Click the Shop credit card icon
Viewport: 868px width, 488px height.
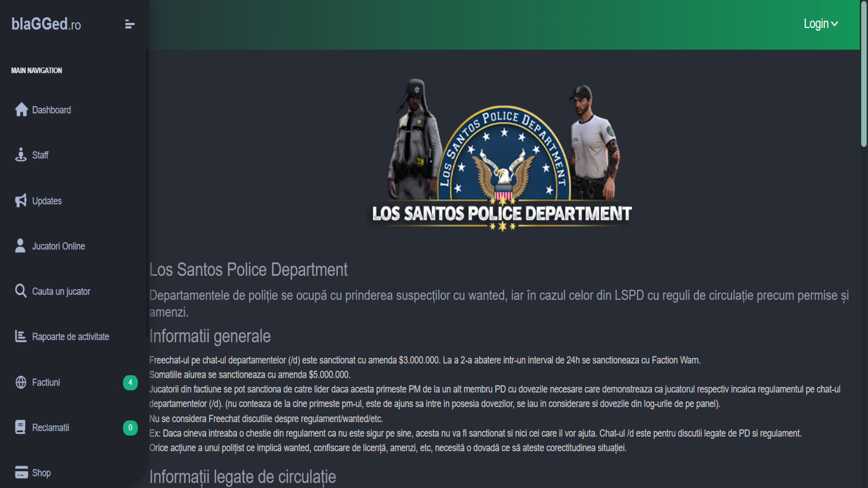point(21,472)
